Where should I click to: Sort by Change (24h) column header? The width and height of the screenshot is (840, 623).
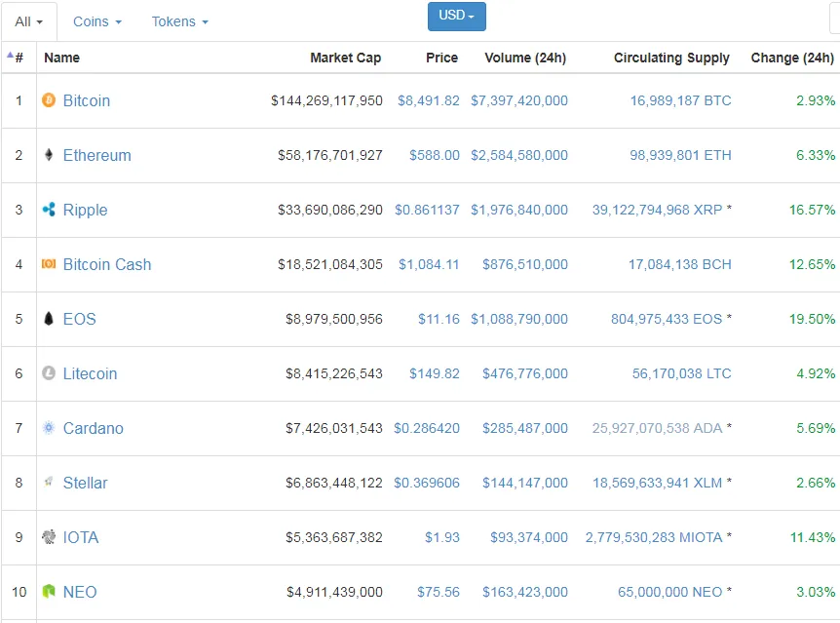click(x=792, y=58)
